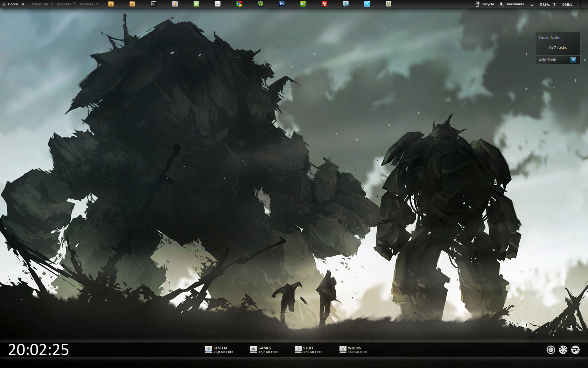Expand the chevron after Computer
This screenshot has height=368, width=588.
tap(52, 4)
